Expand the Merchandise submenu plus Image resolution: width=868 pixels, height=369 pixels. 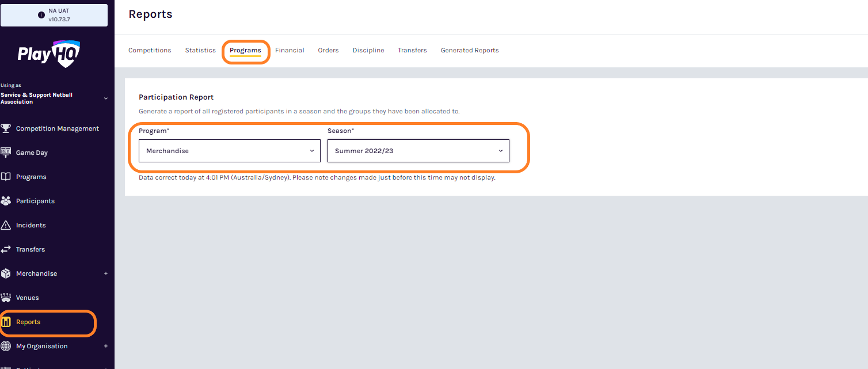tap(106, 273)
